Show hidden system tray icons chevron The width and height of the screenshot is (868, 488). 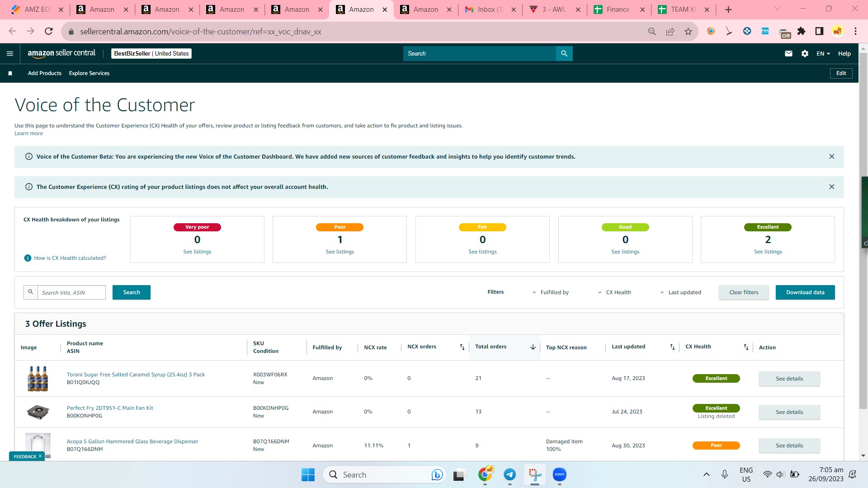point(706,474)
